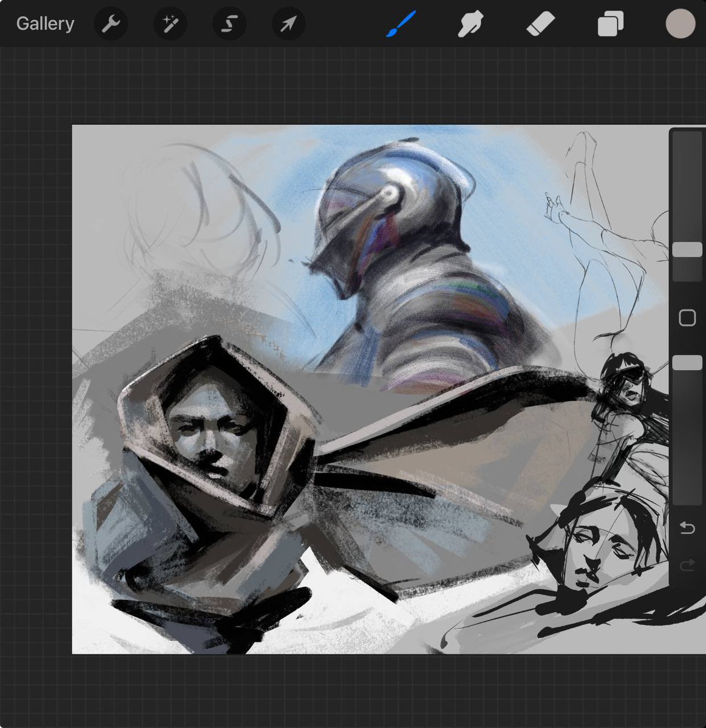Screen dimensions: 706x728
Task: Tap the opacity slider handle
Action: click(x=688, y=362)
